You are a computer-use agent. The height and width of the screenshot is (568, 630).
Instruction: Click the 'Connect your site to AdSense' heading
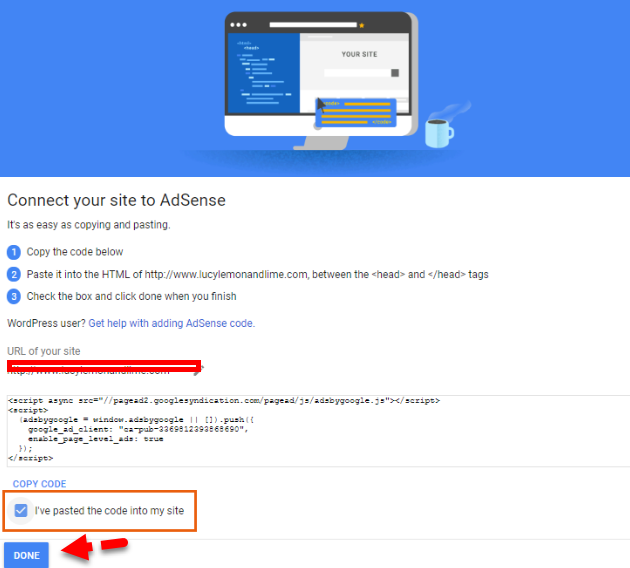coord(116,199)
